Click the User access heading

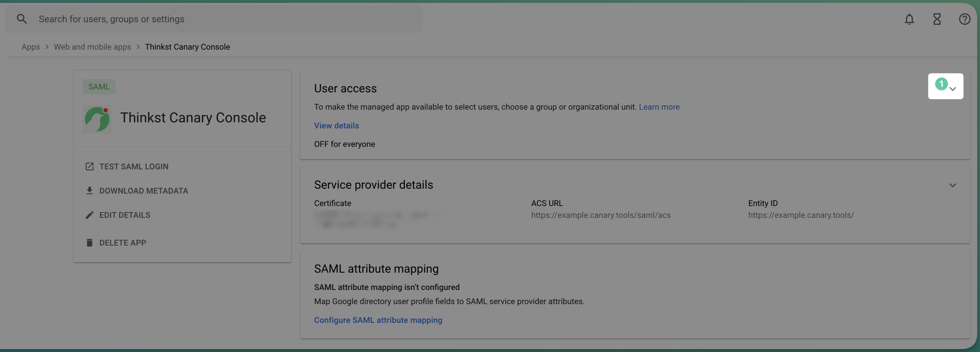click(346, 89)
